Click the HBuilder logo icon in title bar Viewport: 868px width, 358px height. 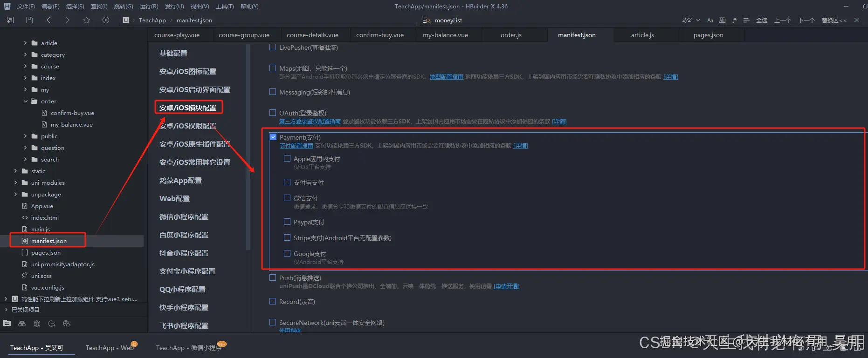coord(7,7)
